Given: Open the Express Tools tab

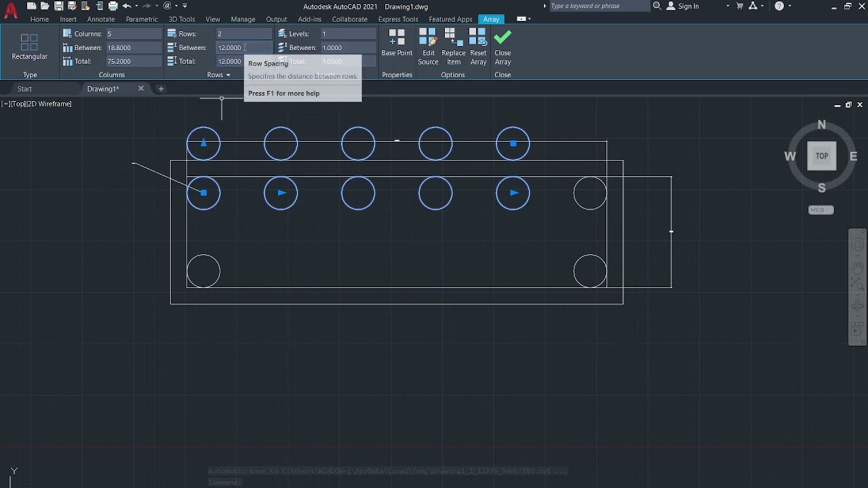Looking at the screenshot, I should pyautogui.click(x=398, y=19).
